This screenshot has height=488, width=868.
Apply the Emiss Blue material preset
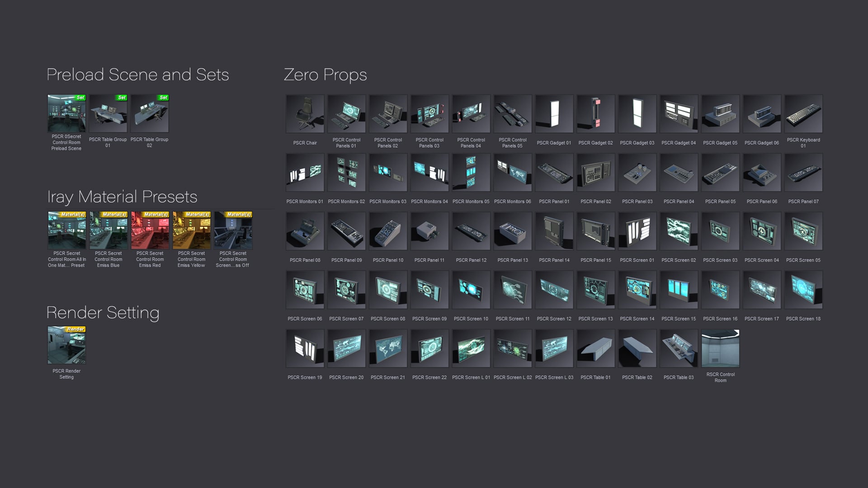108,230
